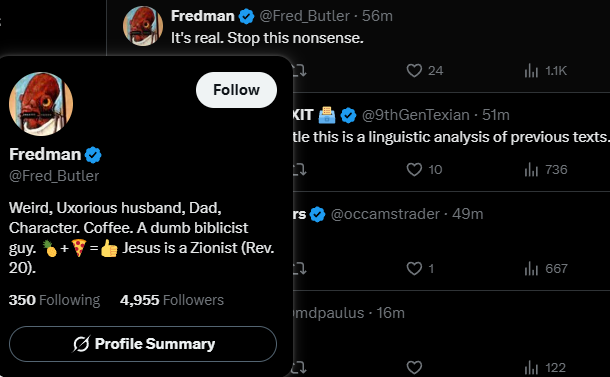Open the @occamstrader profile handle
This screenshot has height=377, width=610.
click(385, 214)
